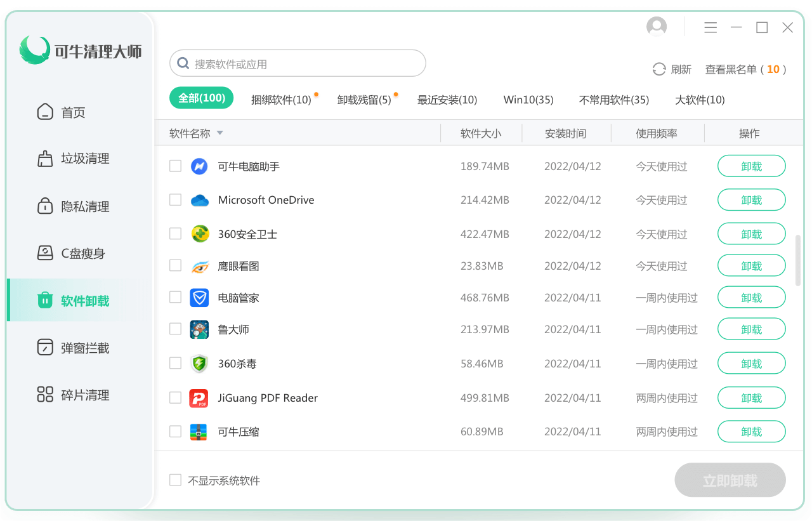Viewport: 812px width, 521px height.
Task: Click the 可牛压缩 archive icon
Action: tap(199, 432)
